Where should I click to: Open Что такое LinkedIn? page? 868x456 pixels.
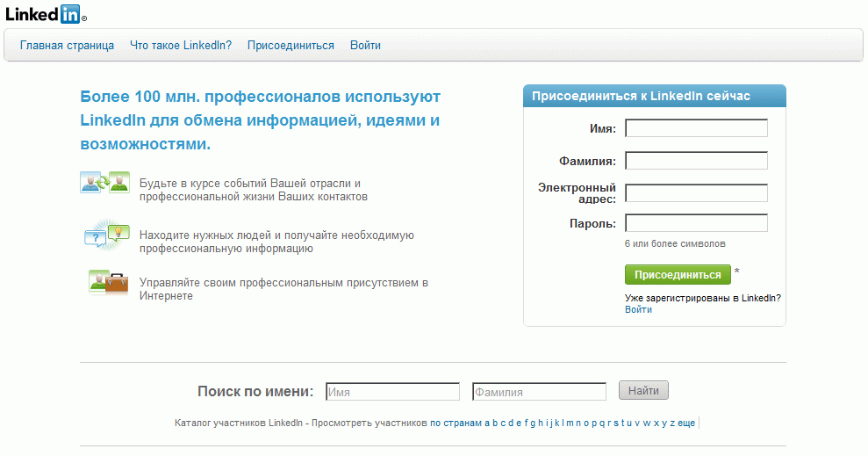point(181,46)
